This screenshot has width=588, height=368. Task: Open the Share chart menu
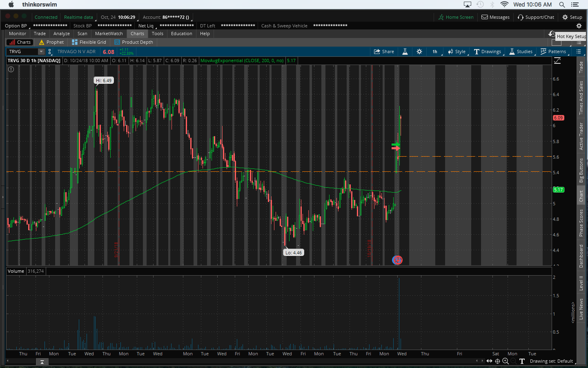(x=384, y=52)
